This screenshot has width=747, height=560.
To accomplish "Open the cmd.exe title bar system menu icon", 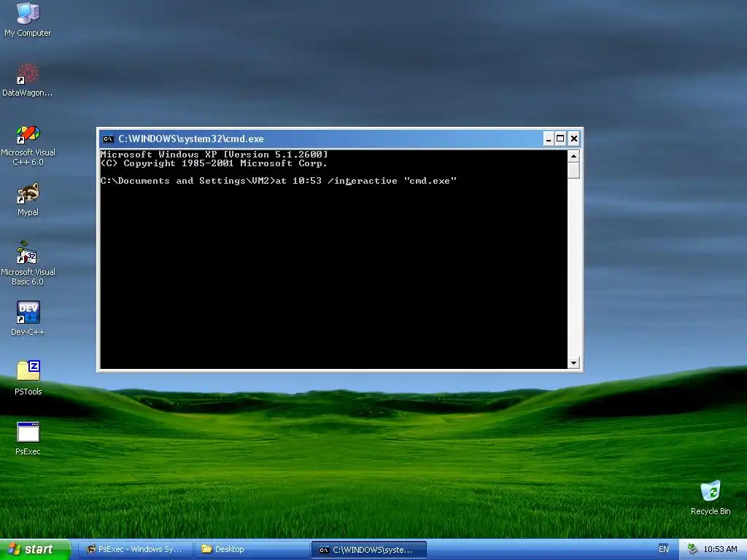I will tap(108, 139).
